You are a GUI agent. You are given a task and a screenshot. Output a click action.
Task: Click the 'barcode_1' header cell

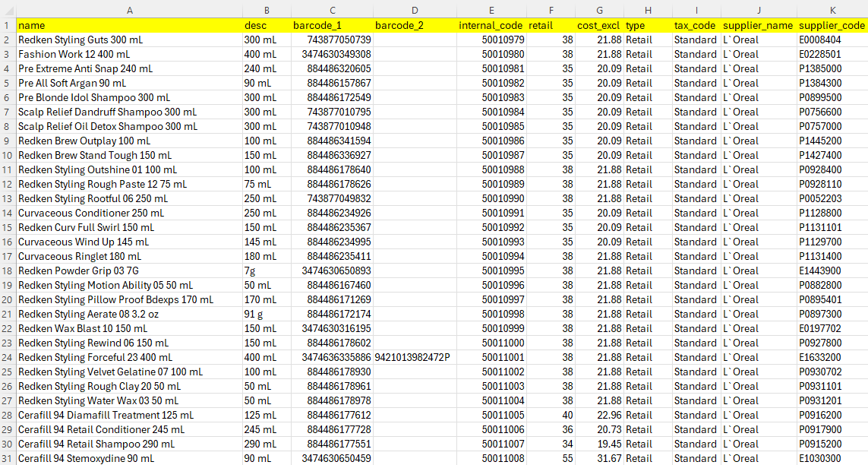332,25
